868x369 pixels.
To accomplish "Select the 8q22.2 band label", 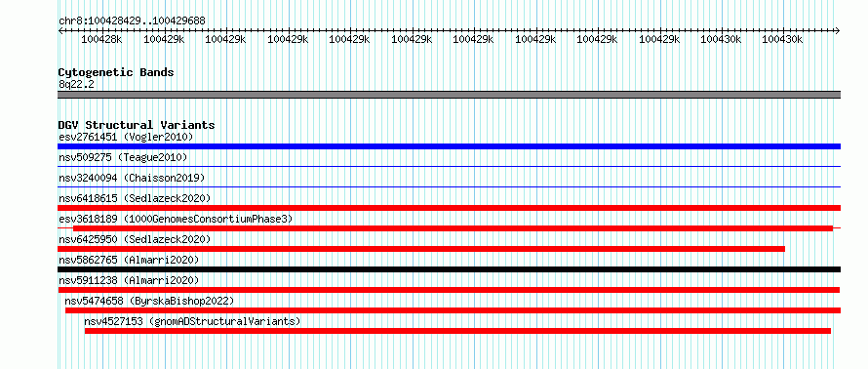I will 76,84.
